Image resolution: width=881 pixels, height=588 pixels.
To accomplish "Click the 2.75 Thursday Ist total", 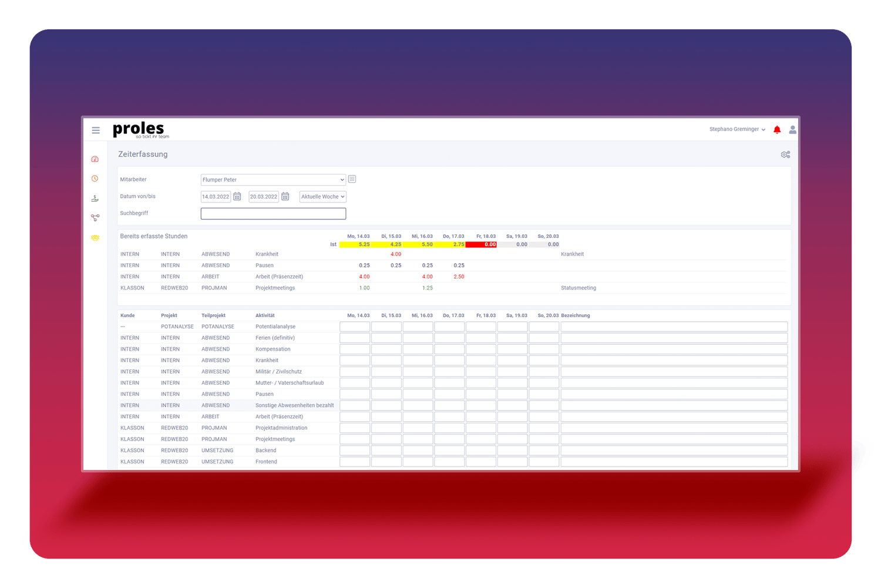I will tap(450, 244).
